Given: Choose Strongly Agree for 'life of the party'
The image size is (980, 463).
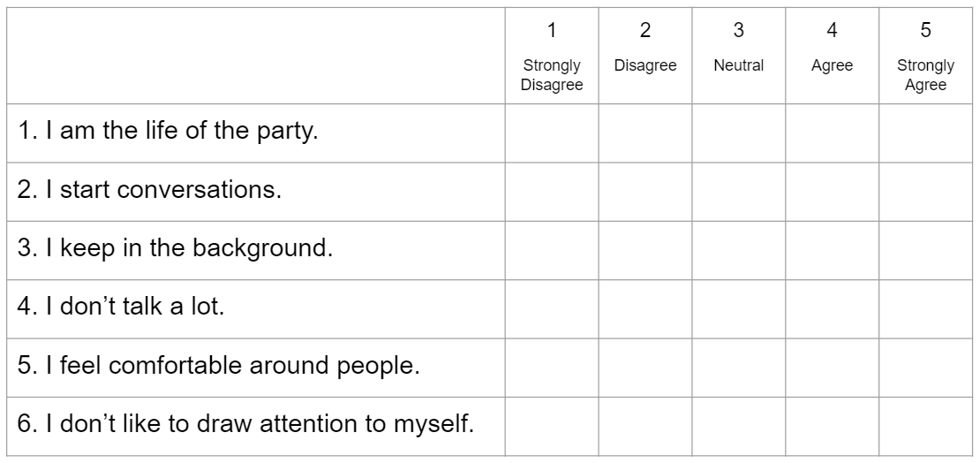Looking at the screenshot, I should (x=925, y=133).
